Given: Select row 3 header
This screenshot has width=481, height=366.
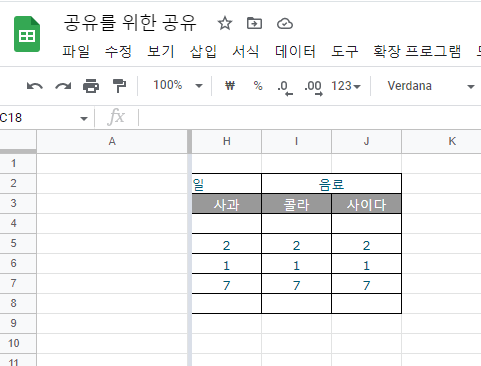Looking at the screenshot, I should pyautogui.click(x=18, y=203).
